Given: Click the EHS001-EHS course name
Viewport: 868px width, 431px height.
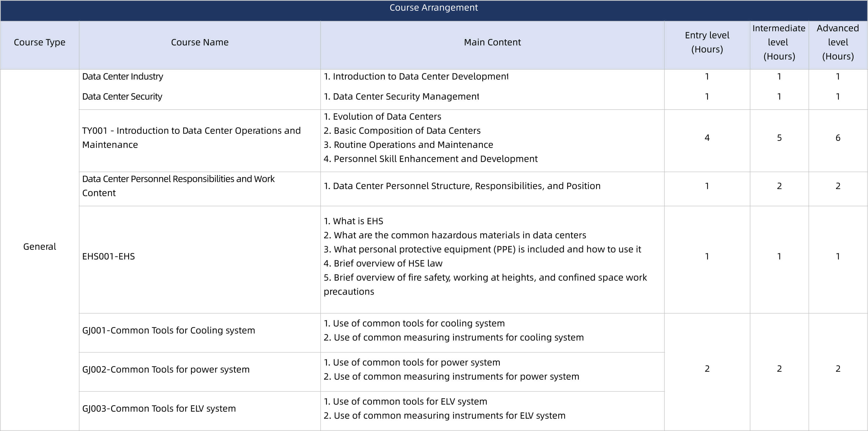Looking at the screenshot, I should tap(108, 257).
